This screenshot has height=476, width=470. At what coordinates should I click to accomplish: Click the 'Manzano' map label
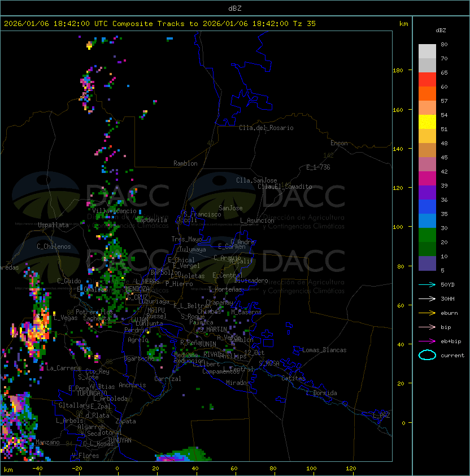47,442
